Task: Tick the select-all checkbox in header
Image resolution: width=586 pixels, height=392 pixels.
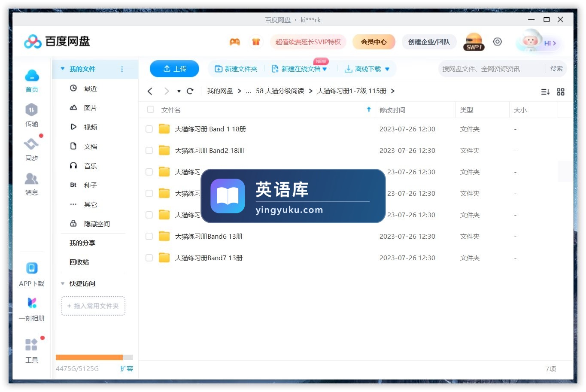Action: click(x=150, y=109)
